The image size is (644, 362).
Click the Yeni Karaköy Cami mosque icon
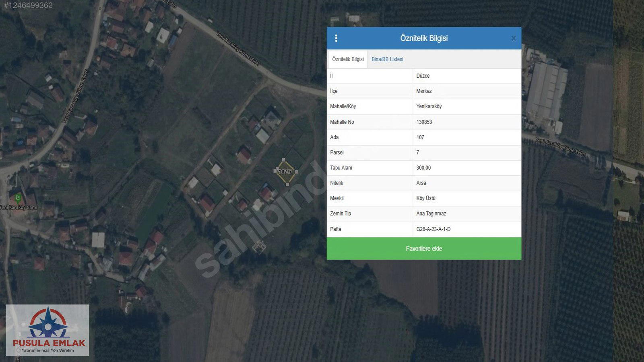[18, 197]
